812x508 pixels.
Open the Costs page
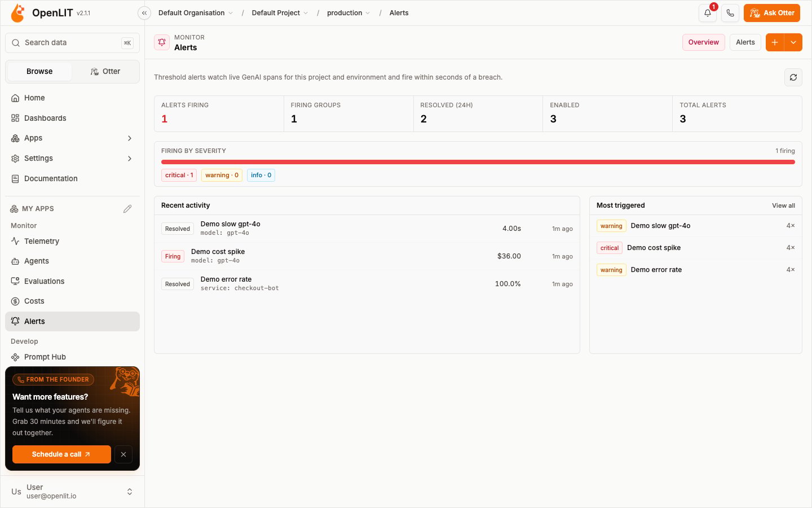tap(72, 301)
